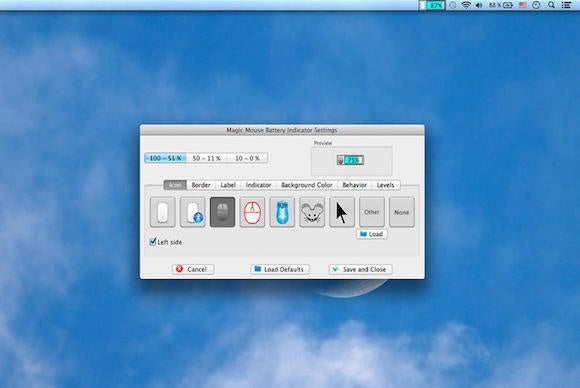Click the Cancel button
The width and height of the screenshot is (580, 388).
coord(193,269)
